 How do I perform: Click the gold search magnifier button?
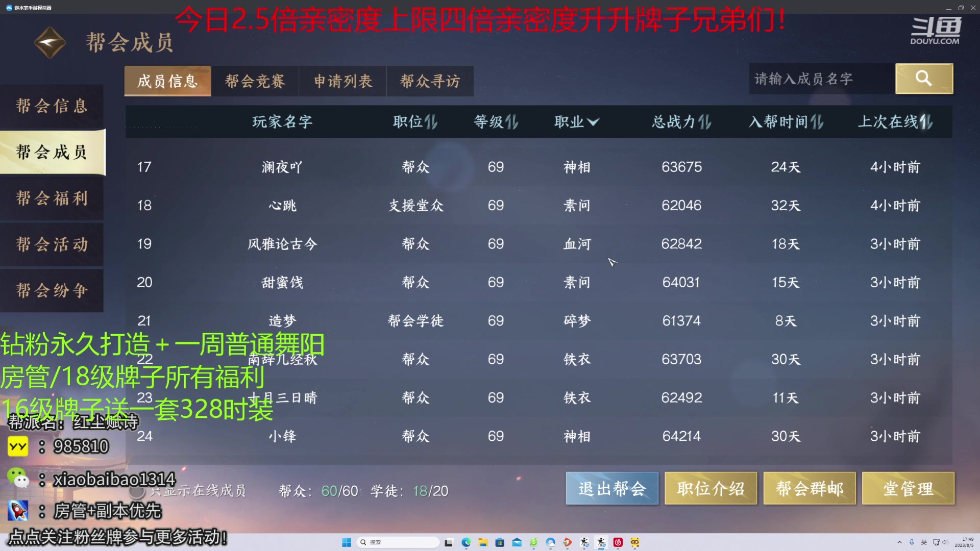tap(924, 79)
